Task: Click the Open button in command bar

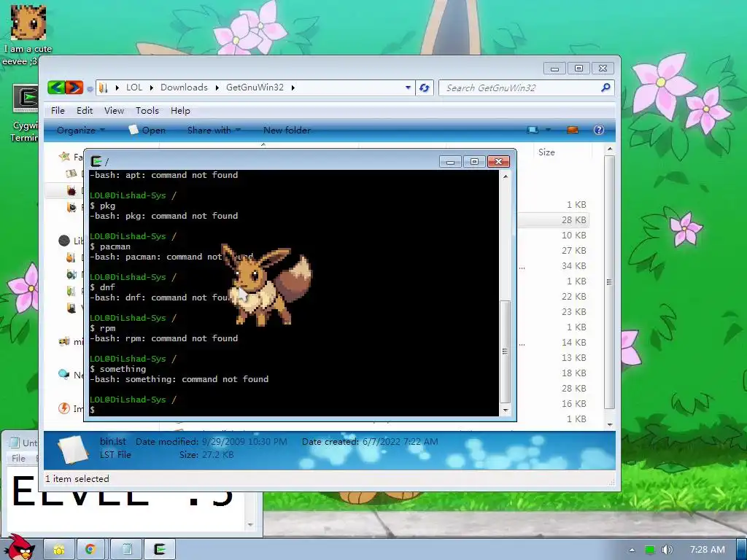Action: pos(147,130)
